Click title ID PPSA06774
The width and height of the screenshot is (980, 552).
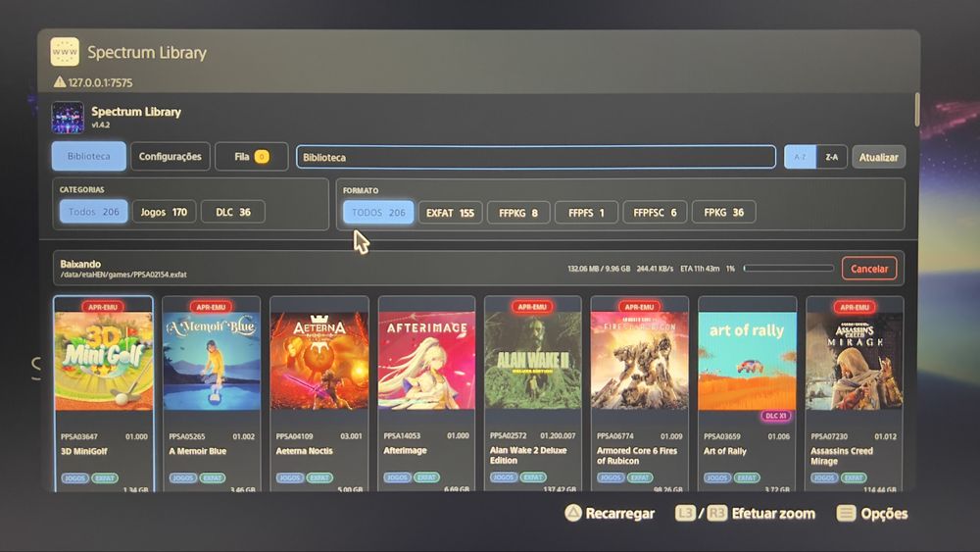click(x=615, y=436)
